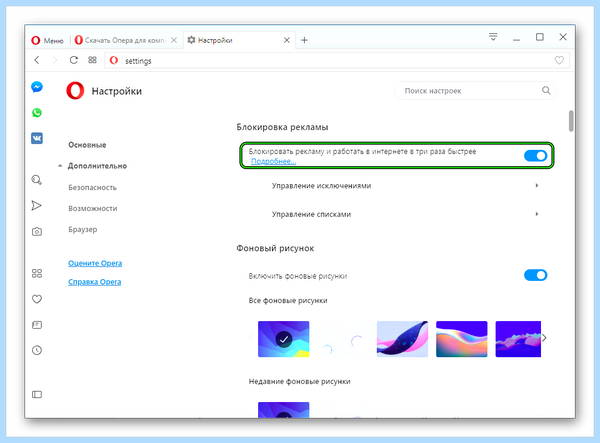The image size is (600, 443).
Task: Add page to bookmarks with address bar heart
Action: pos(559,60)
